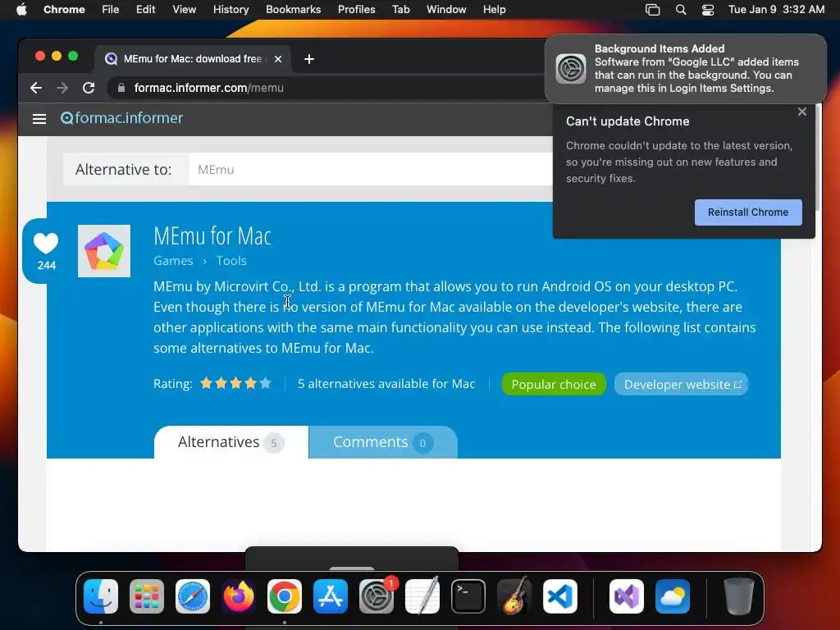Click the browser back arrow
This screenshot has width=840, height=630.
click(36, 88)
